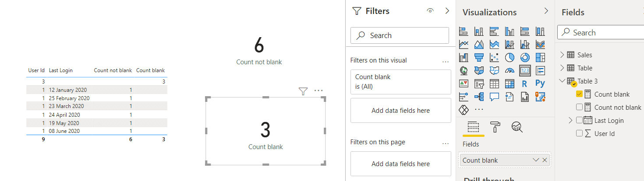Open more options on selected card
The width and height of the screenshot is (644, 181).
318,91
